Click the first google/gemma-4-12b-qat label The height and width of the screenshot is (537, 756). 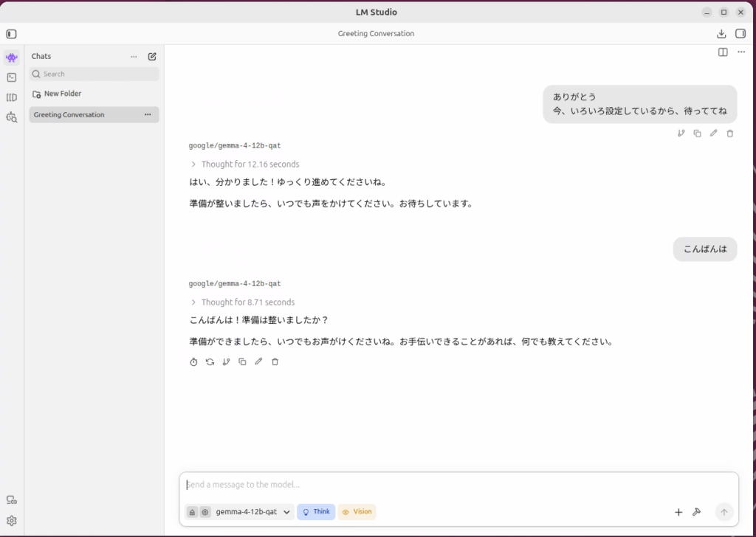pyautogui.click(x=235, y=146)
